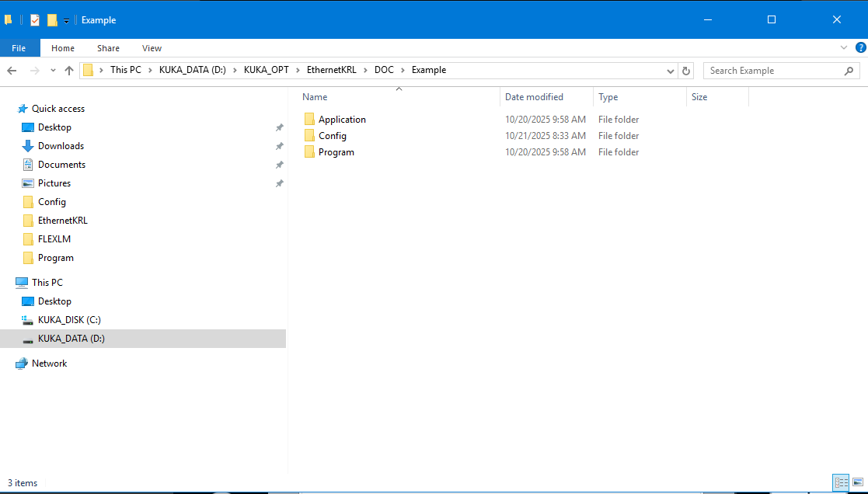Switch to Large icons view in status bar
868x494 pixels.
coord(858,483)
